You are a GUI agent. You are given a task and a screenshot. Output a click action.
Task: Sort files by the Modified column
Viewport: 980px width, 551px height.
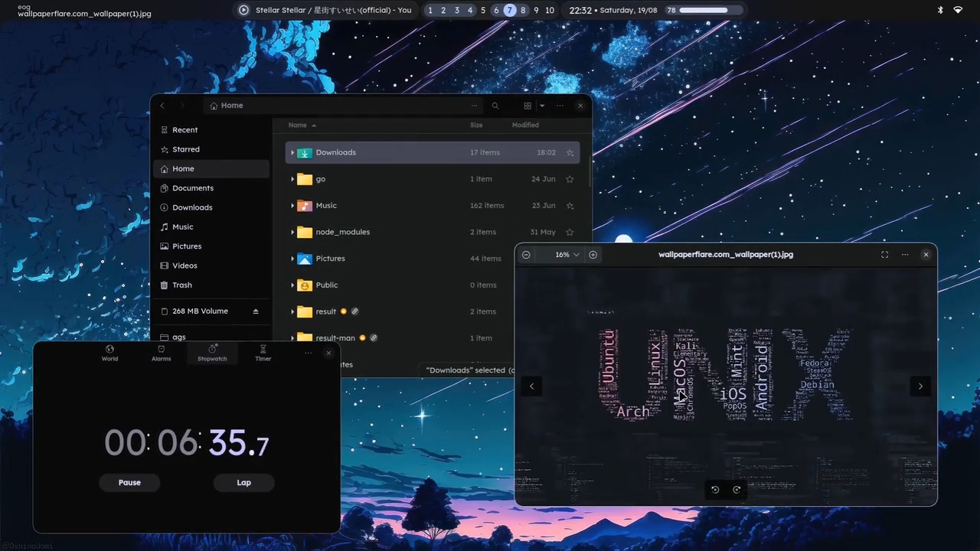[x=525, y=125]
